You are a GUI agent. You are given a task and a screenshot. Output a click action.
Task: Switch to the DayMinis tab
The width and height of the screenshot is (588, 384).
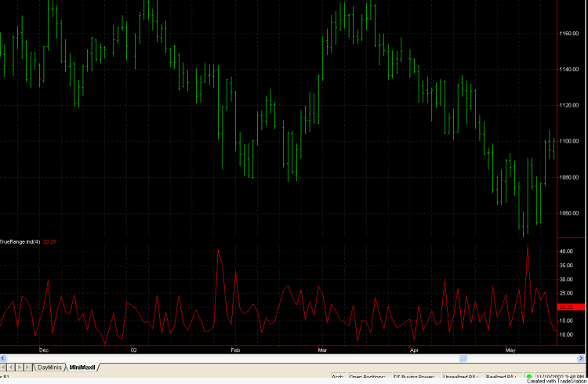point(49,368)
